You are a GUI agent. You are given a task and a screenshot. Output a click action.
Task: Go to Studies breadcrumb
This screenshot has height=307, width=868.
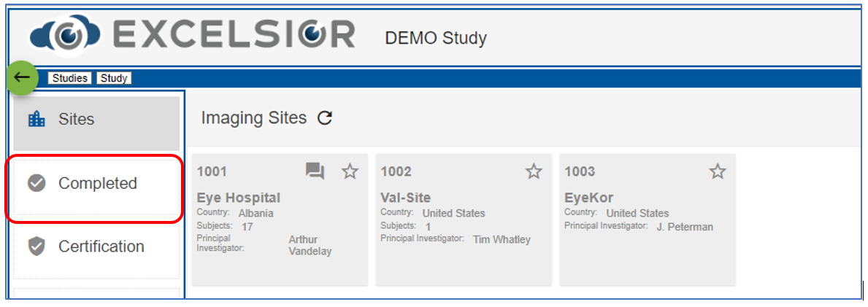coord(70,78)
